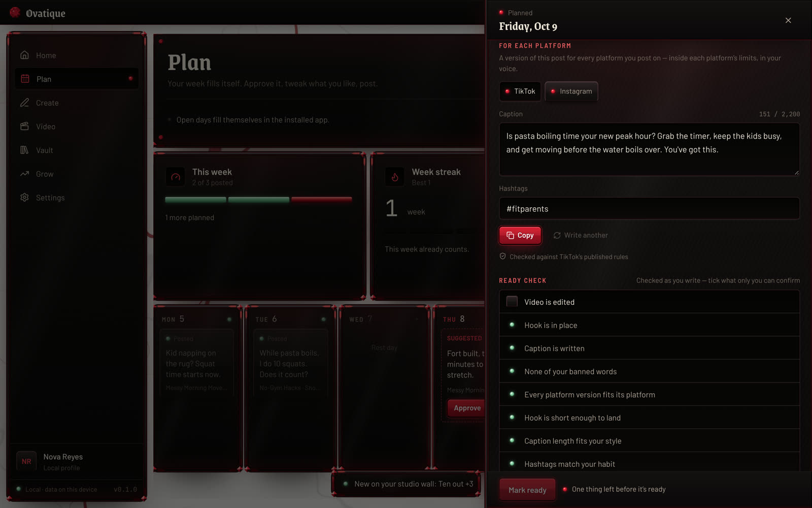Click 'Hook is in place' check row
The height and width of the screenshot is (508, 812).
pos(649,325)
